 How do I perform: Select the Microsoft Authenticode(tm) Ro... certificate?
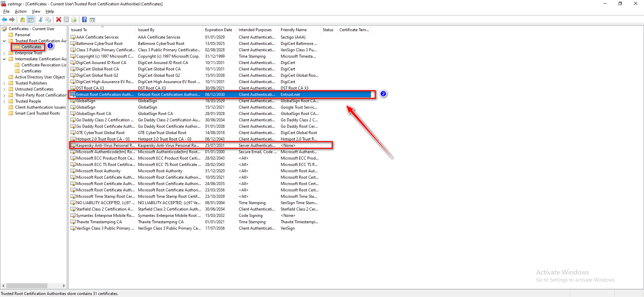point(105,152)
